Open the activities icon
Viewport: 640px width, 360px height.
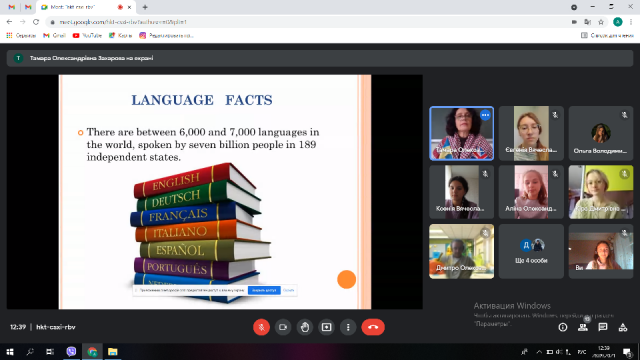pos(623,327)
